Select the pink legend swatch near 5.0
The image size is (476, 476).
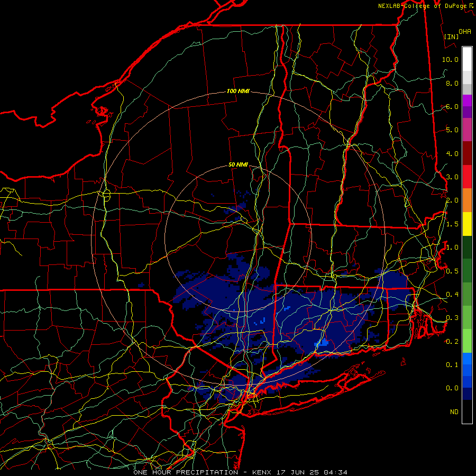467,130
